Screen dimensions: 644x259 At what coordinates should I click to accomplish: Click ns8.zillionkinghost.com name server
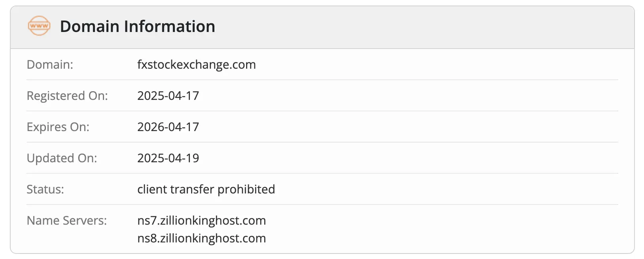[x=201, y=238]
